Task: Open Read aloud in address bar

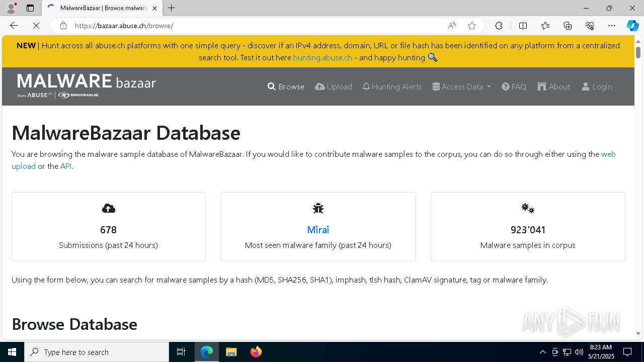Action: [x=452, y=26]
